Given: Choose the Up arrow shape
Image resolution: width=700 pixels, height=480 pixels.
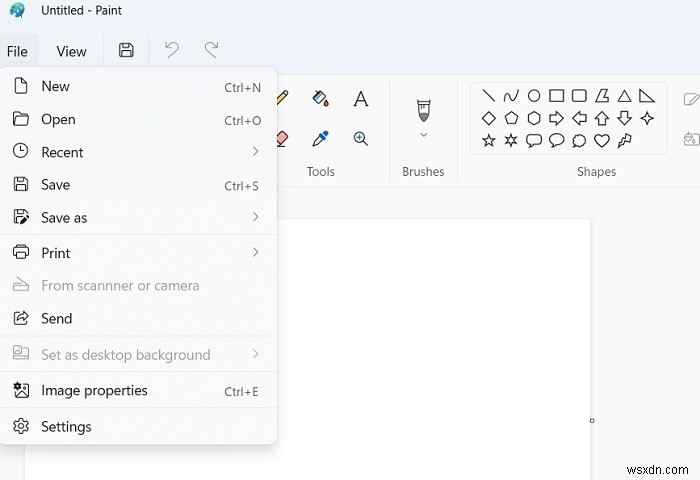Looking at the screenshot, I should coord(602,118).
